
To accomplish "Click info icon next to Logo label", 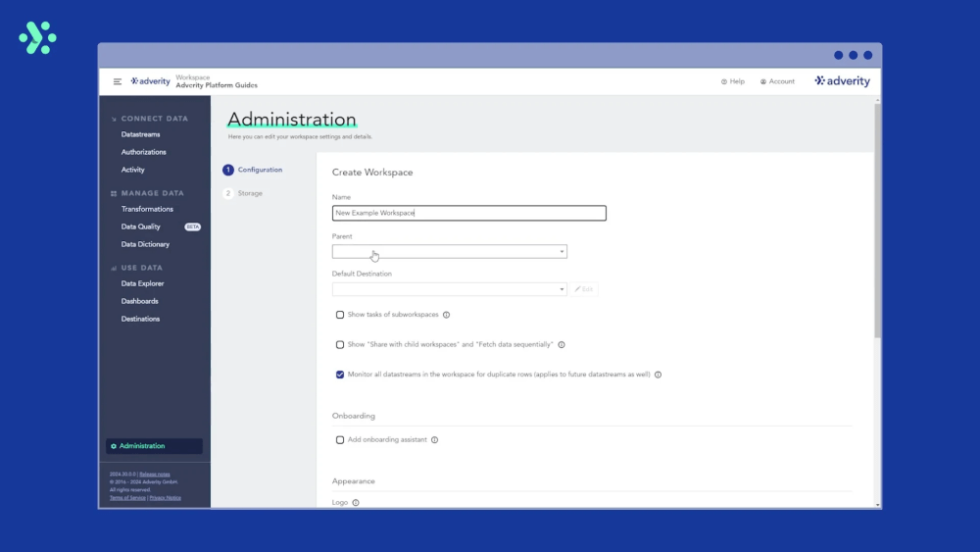I will pyautogui.click(x=356, y=503).
